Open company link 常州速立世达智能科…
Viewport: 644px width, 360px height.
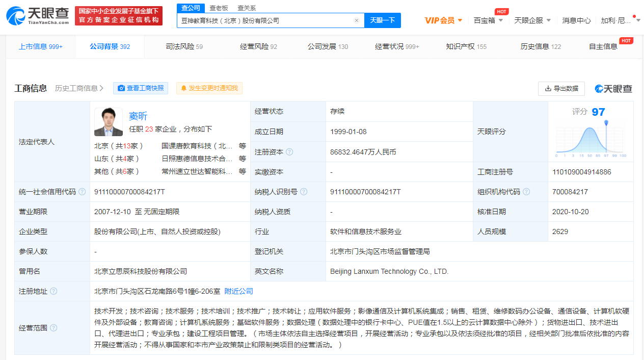[x=197, y=171]
